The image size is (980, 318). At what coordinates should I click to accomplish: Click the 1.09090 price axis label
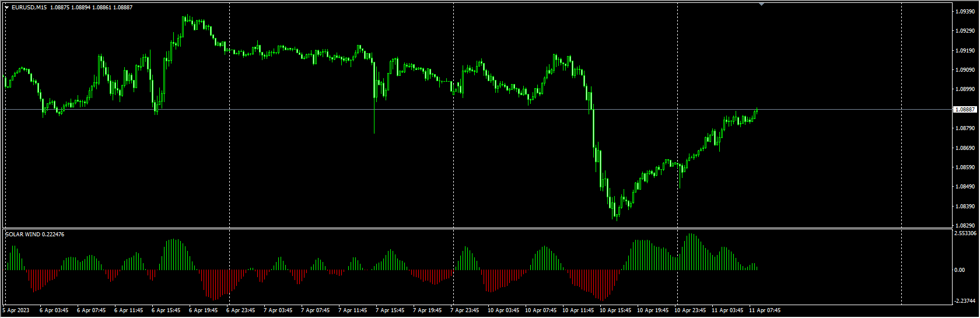(965, 70)
